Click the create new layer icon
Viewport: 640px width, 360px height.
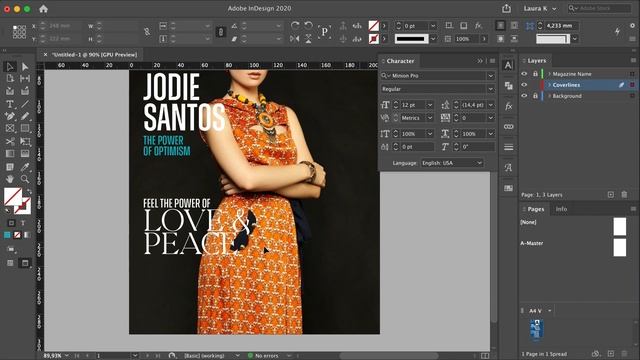coord(611,195)
